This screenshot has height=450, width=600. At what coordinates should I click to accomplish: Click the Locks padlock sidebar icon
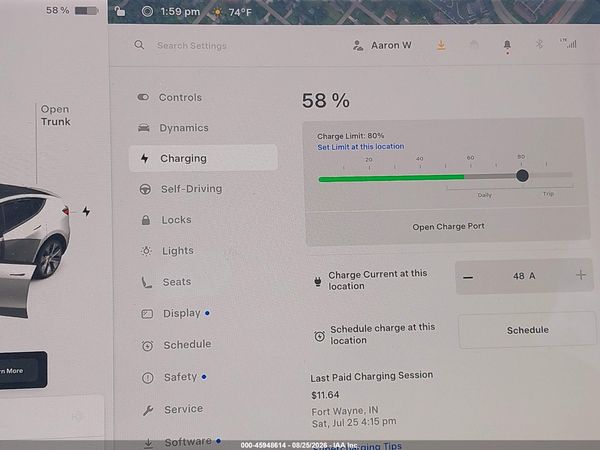pos(146,220)
